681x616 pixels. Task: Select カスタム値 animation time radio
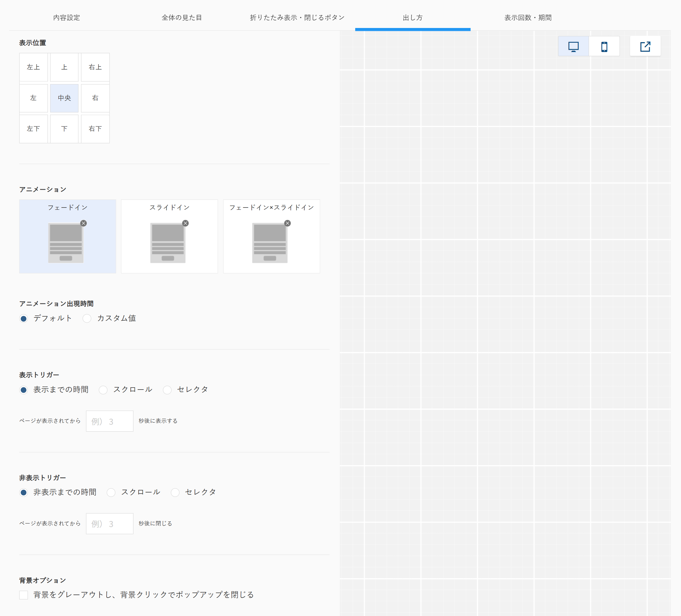click(x=87, y=319)
